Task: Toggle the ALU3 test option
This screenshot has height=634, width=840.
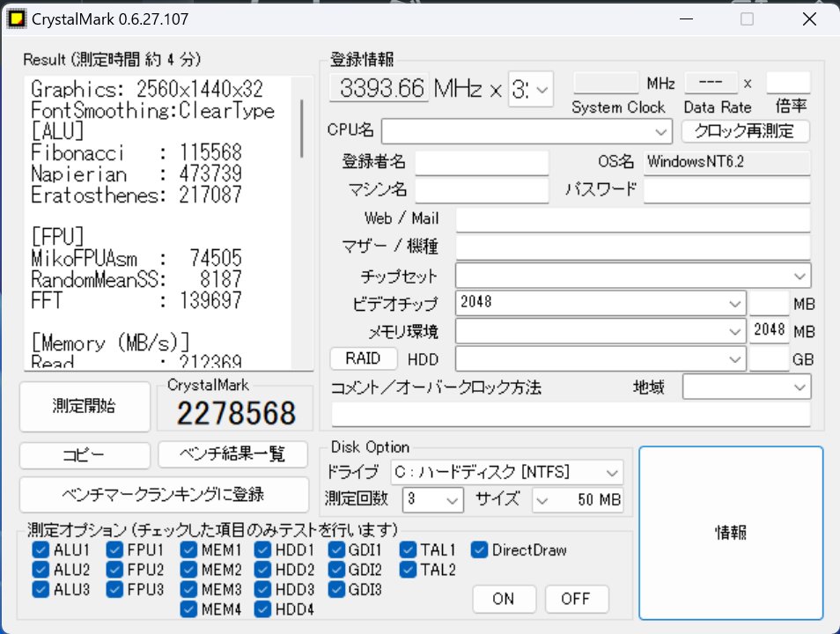Action: tap(41, 589)
